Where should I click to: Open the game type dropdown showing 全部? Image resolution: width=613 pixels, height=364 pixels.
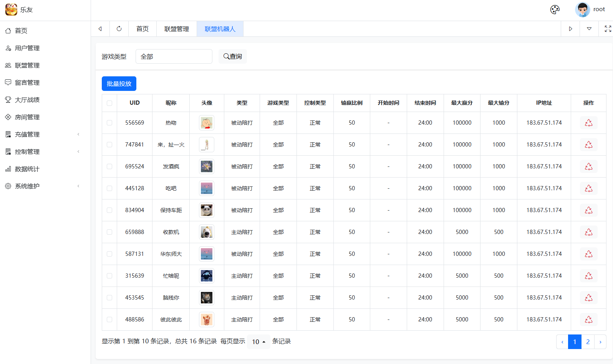click(x=174, y=56)
